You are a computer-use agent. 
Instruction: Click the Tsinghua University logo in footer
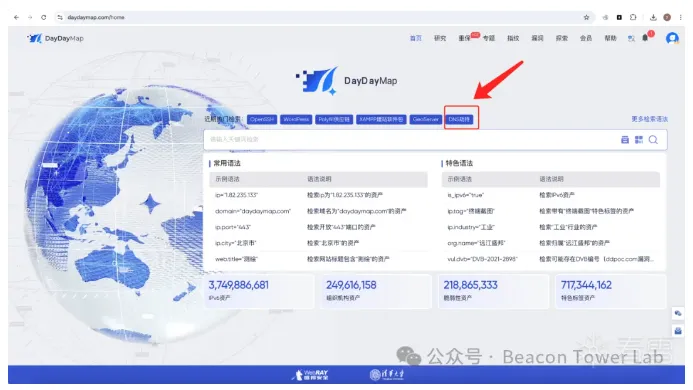(387, 375)
